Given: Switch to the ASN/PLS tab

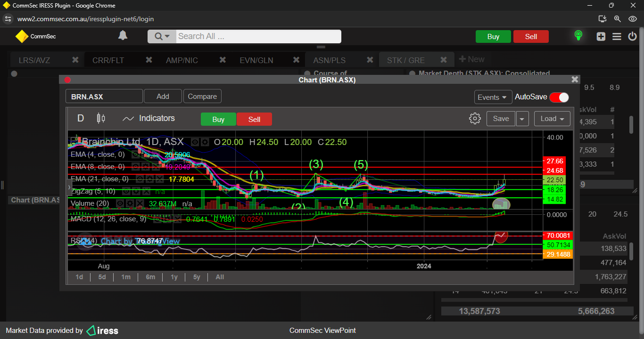Looking at the screenshot, I should tap(330, 60).
